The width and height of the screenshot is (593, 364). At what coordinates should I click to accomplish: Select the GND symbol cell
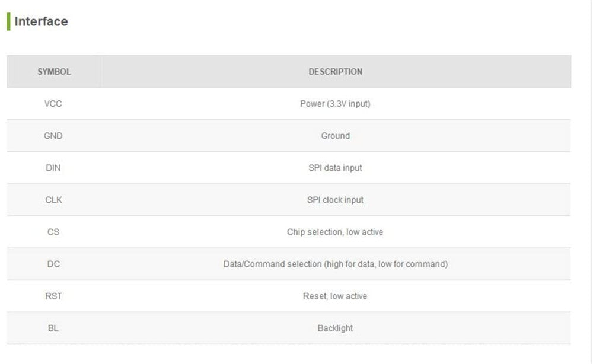[53, 136]
